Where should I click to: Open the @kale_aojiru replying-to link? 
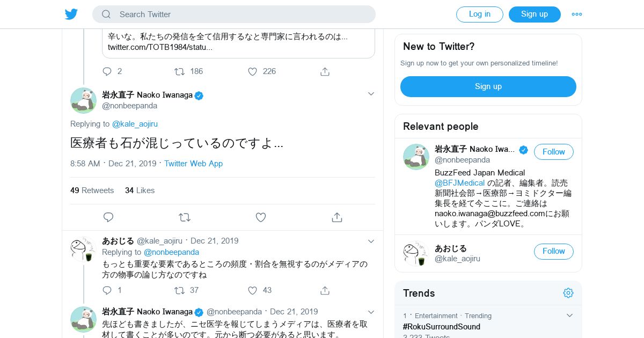click(x=135, y=124)
